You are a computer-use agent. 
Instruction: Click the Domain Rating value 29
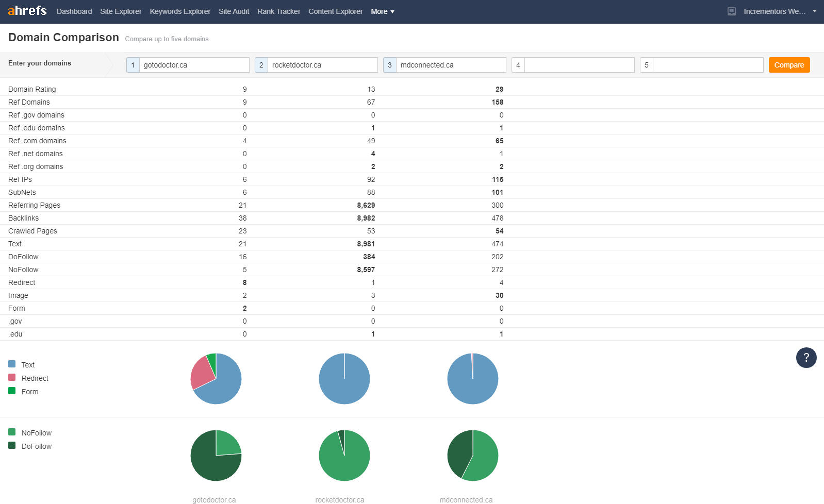click(499, 89)
